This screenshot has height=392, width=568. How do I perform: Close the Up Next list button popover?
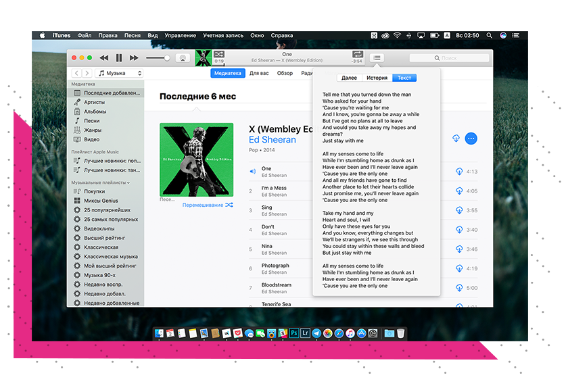tap(377, 58)
